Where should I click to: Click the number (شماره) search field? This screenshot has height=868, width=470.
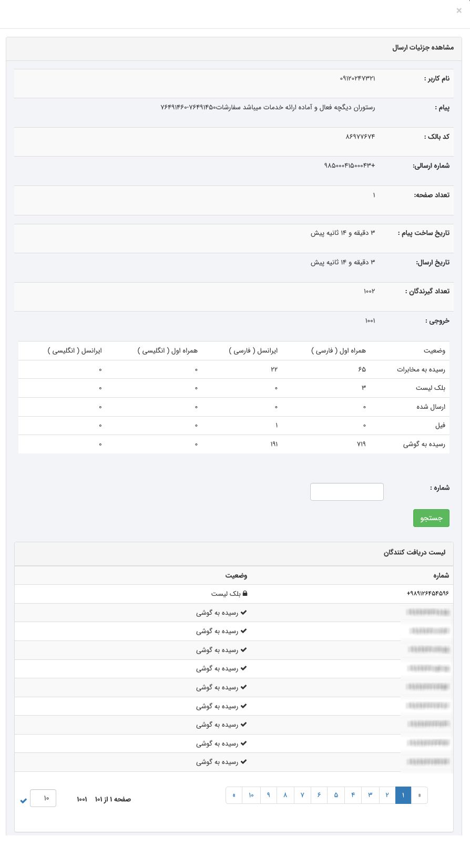(x=347, y=492)
